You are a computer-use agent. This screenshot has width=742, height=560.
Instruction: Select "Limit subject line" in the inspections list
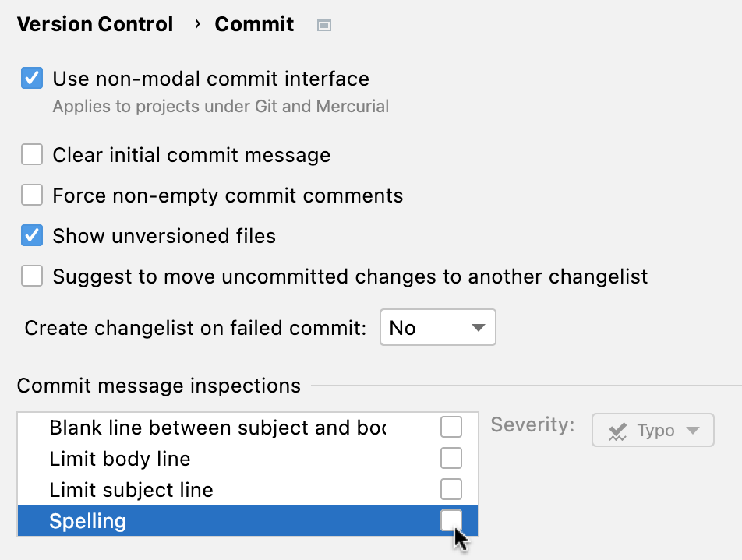click(131, 489)
